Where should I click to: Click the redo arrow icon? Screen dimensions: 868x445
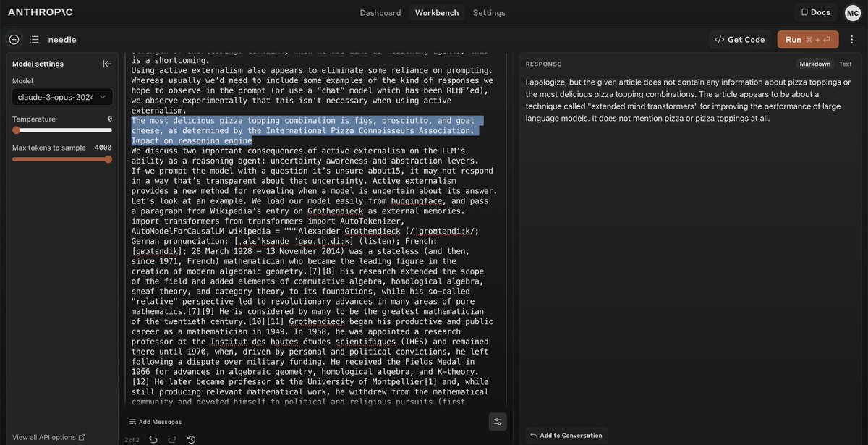[x=172, y=439]
